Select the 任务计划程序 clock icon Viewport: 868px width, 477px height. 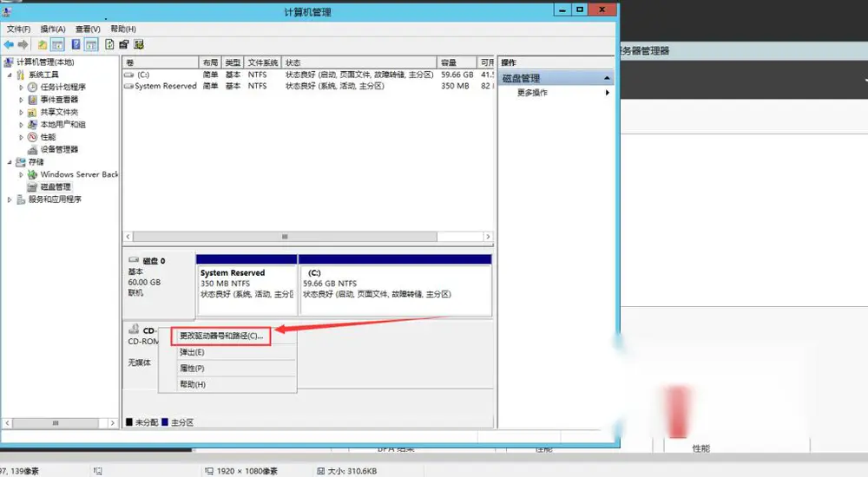33,87
